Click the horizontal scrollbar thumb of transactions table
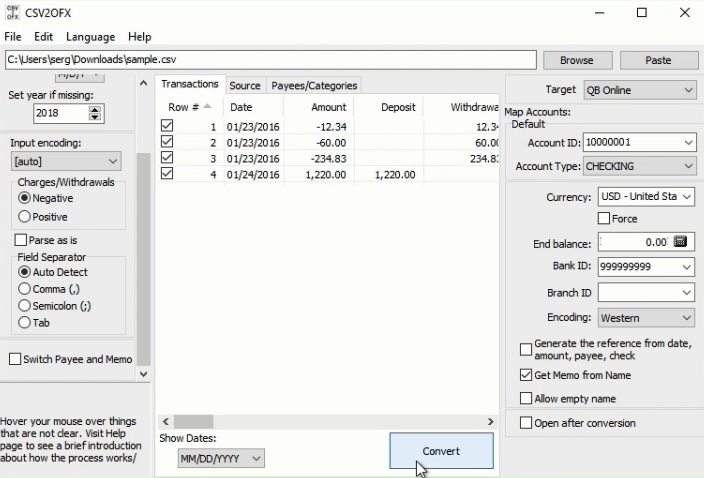Image resolution: width=704 pixels, height=478 pixels. (x=194, y=421)
